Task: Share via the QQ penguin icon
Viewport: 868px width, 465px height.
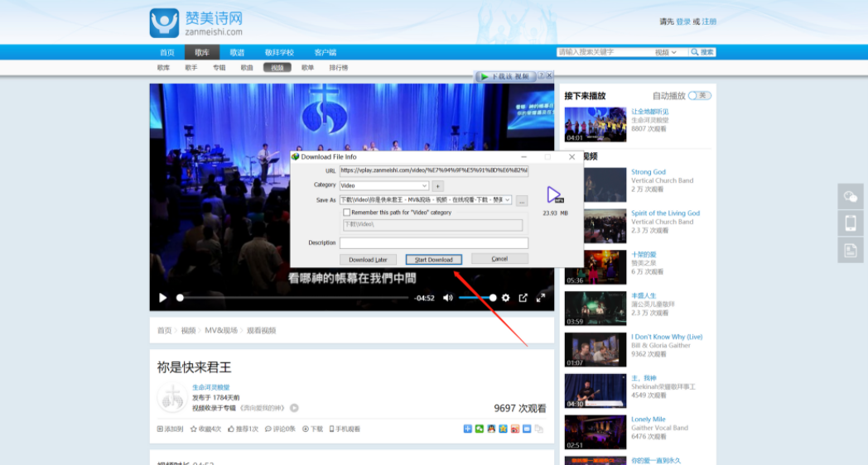Action: point(491,429)
